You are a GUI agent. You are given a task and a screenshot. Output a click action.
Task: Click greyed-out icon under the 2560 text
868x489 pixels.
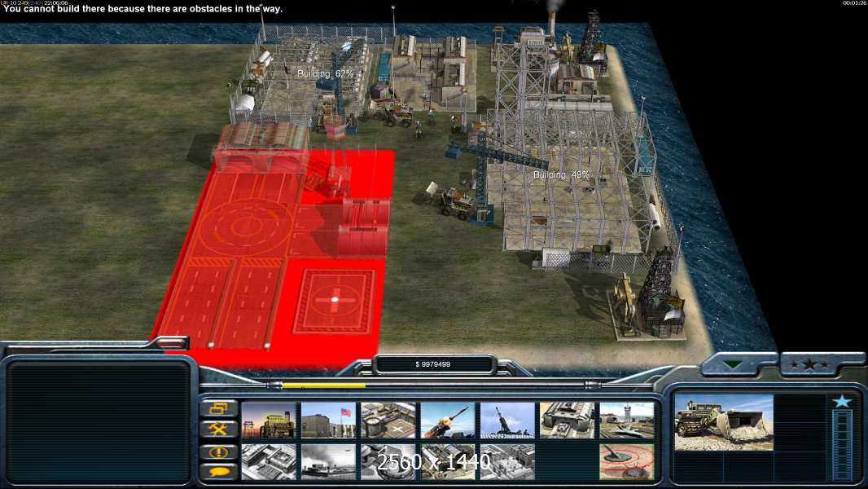pyautogui.click(x=388, y=461)
